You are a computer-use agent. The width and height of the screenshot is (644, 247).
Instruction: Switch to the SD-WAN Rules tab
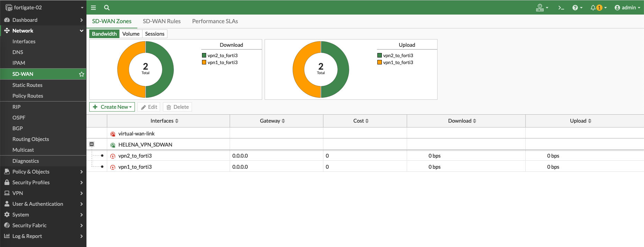pyautogui.click(x=162, y=21)
